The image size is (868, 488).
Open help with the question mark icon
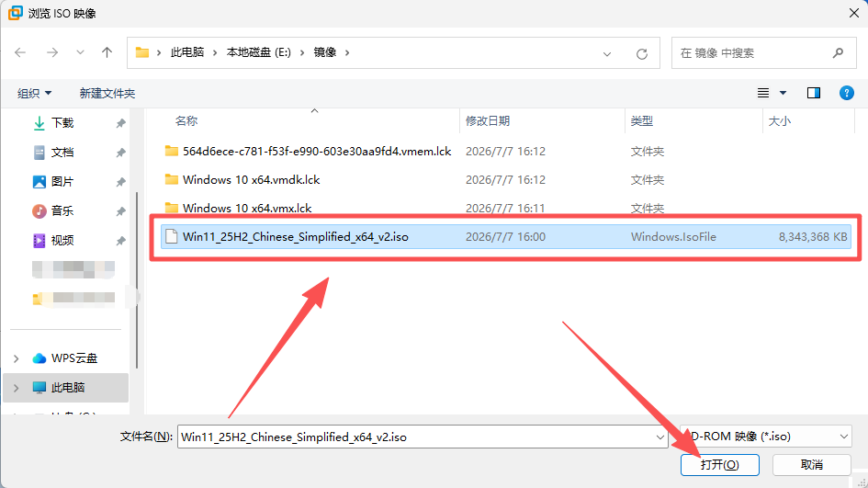coord(846,93)
